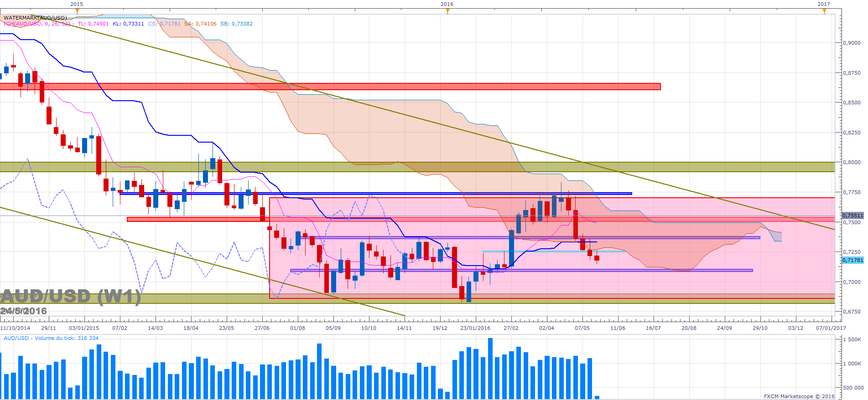Click the 07/01/2017 date label

831,328
